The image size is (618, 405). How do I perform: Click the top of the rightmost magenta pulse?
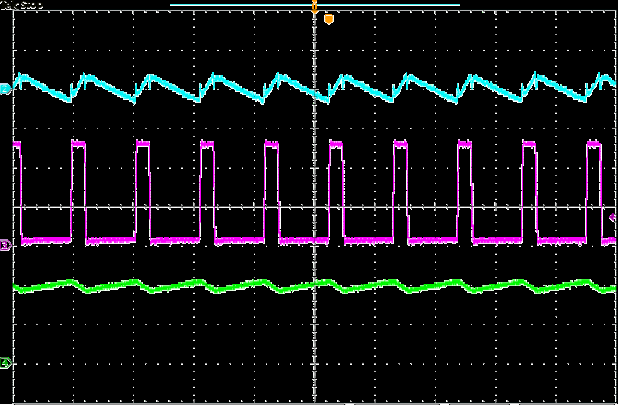point(592,146)
